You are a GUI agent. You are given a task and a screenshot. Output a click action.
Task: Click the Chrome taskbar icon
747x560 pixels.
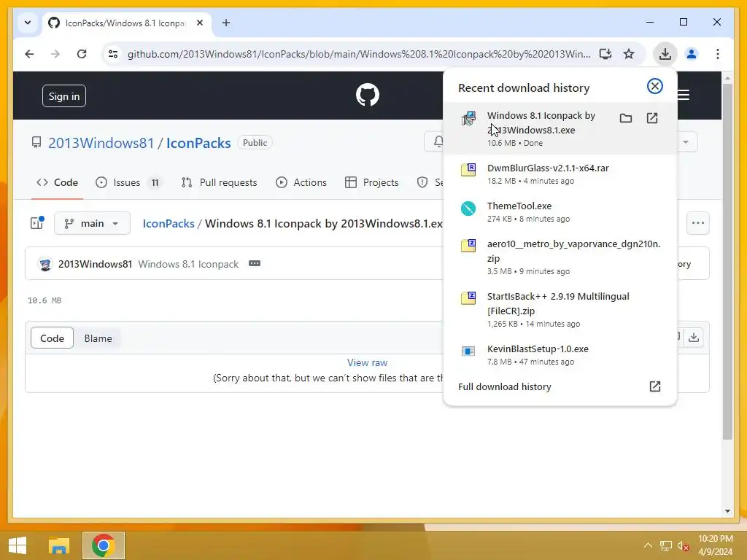[104, 545]
